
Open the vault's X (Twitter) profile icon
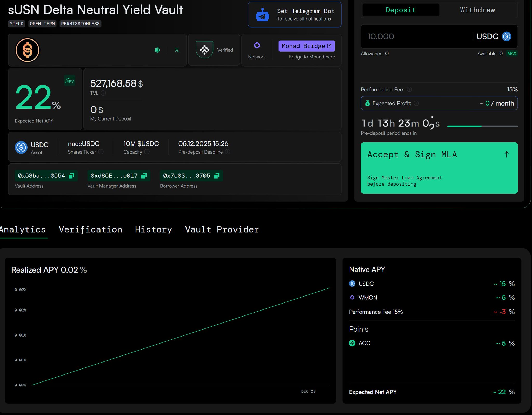[x=177, y=50]
